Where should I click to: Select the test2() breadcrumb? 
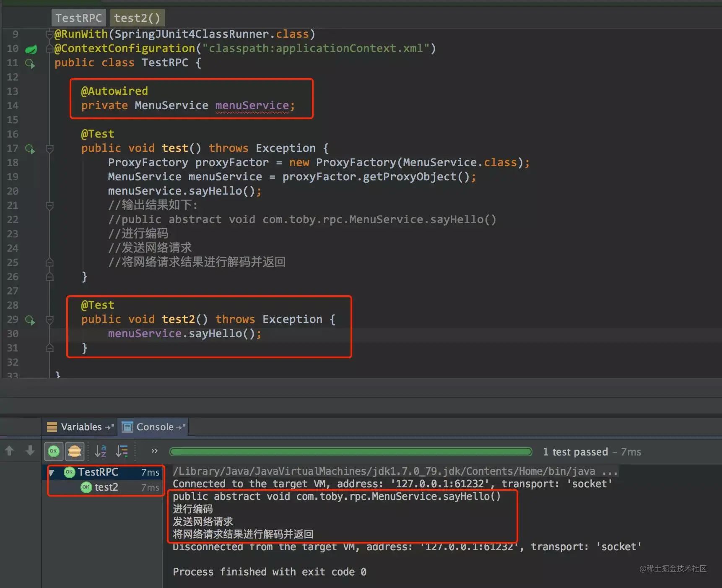pos(137,18)
